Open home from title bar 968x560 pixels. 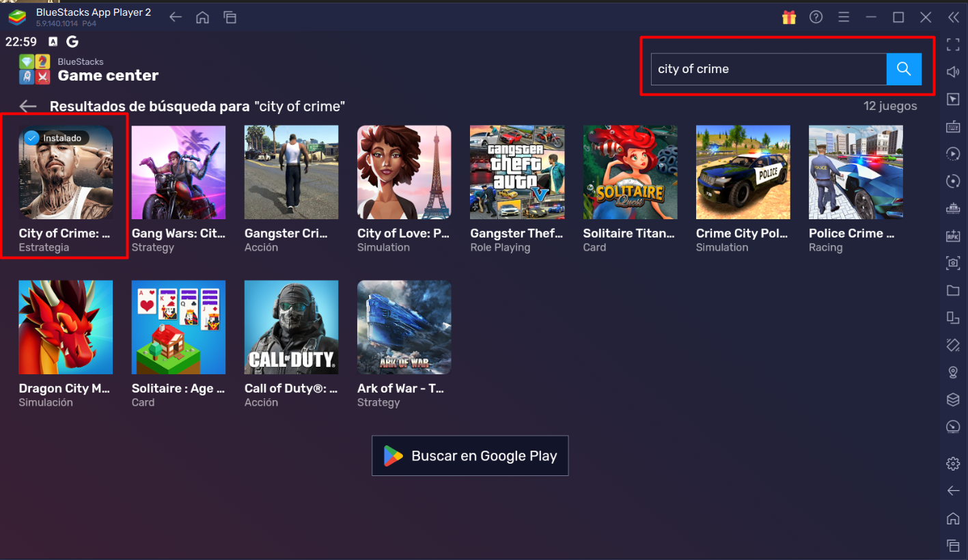[x=203, y=18]
